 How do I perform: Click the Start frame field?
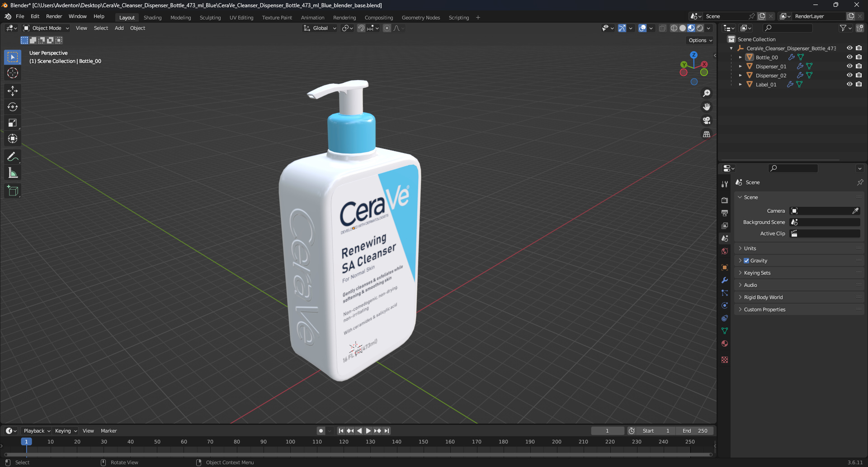point(656,431)
